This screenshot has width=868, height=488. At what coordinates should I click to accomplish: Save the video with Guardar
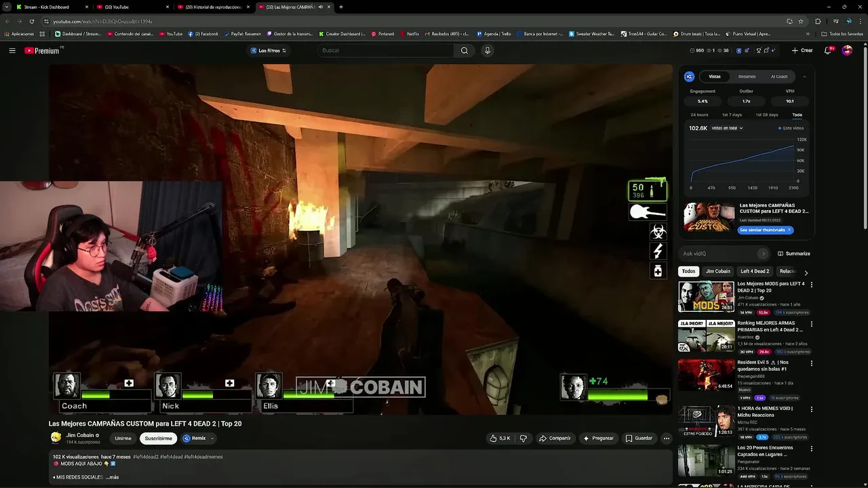click(639, 439)
